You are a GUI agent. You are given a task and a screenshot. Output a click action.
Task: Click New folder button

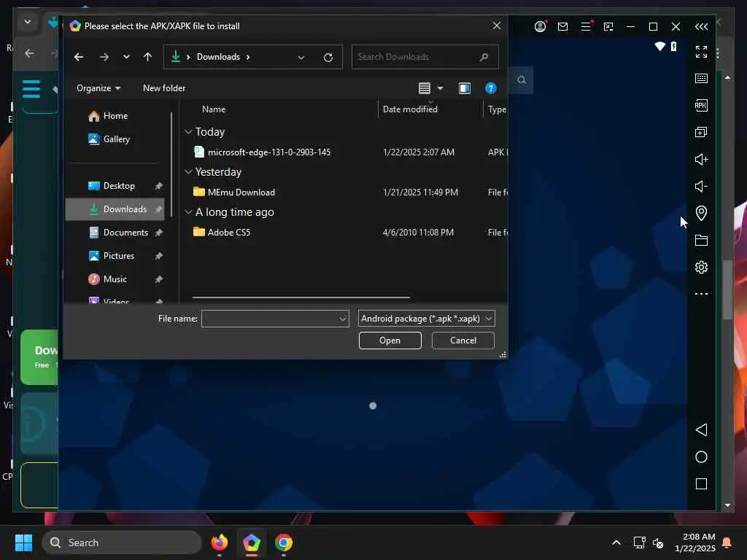click(164, 88)
